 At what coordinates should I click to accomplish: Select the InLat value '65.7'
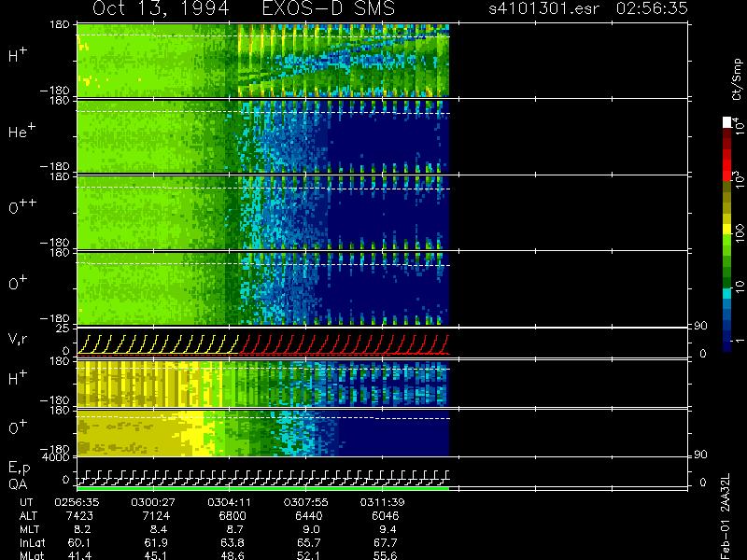coord(308,542)
